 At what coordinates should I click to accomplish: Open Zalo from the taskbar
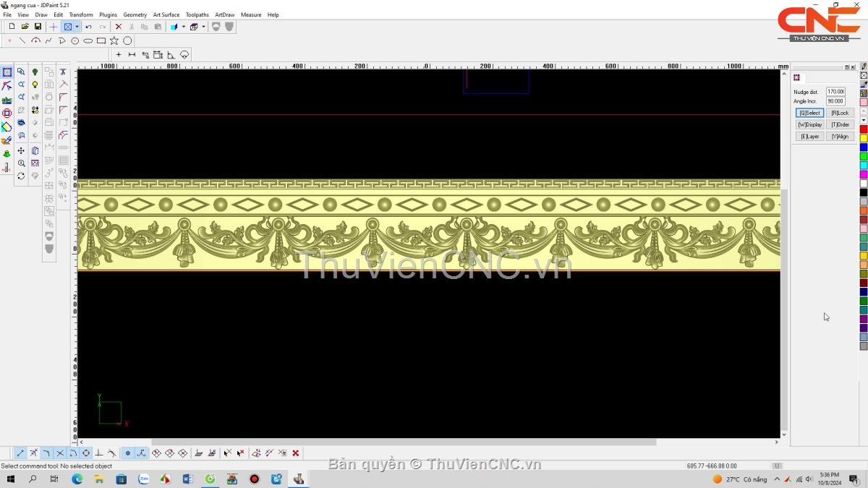click(x=143, y=479)
